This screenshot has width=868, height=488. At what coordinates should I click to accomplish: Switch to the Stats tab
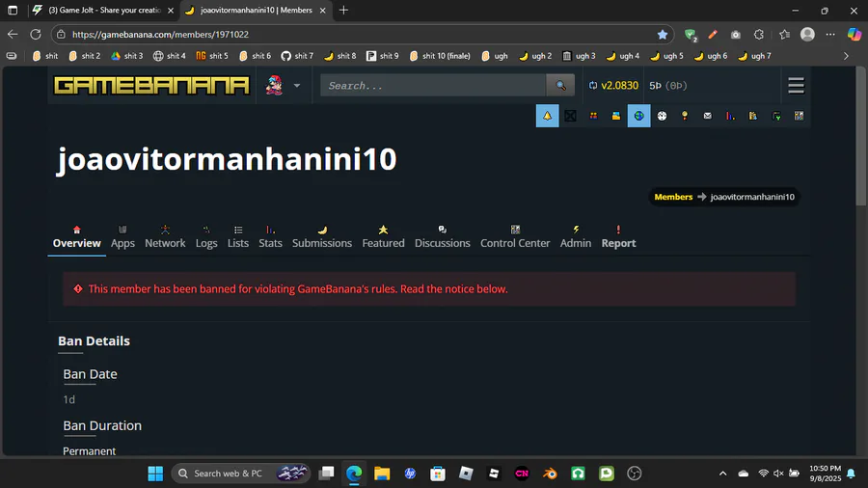270,237
